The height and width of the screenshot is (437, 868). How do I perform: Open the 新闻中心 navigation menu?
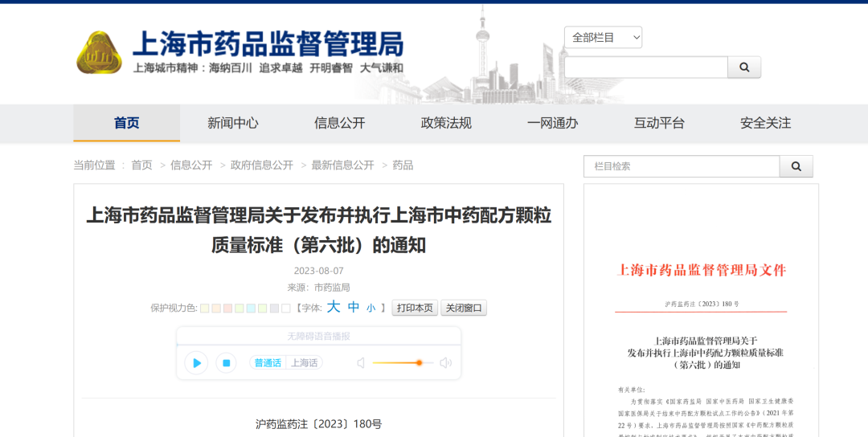tap(233, 123)
